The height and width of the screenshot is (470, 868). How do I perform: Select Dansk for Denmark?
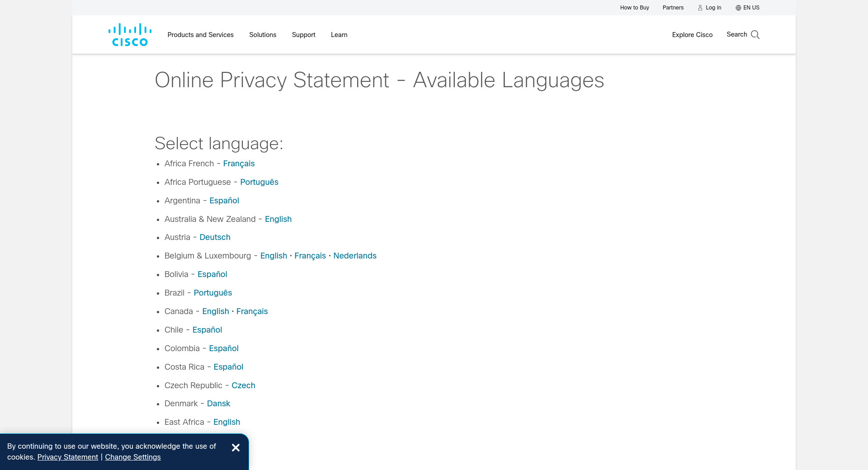click(218, 404)
